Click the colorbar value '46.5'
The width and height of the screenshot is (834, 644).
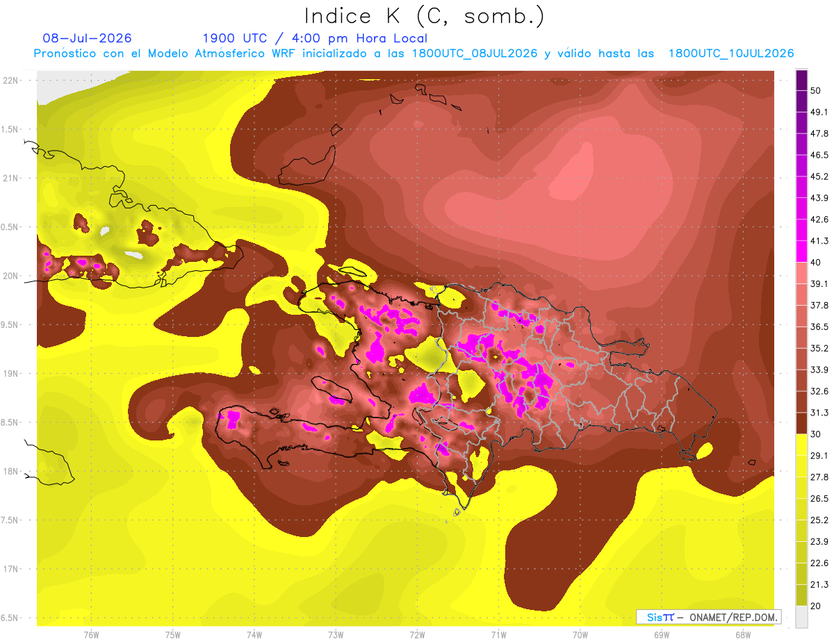click(x=819, y=154)
